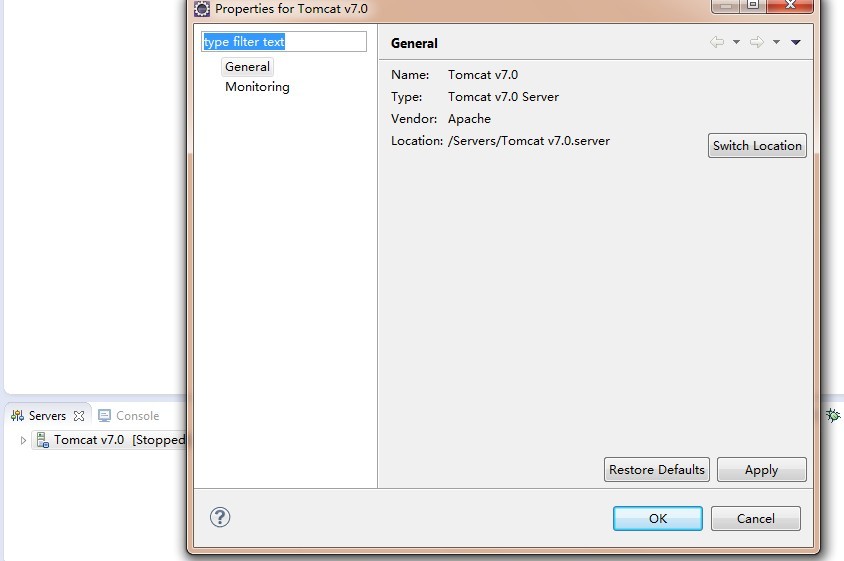This screenshot has width=844, height=561.
Task: Switch to the Servers tab
Action: (47, 416)
